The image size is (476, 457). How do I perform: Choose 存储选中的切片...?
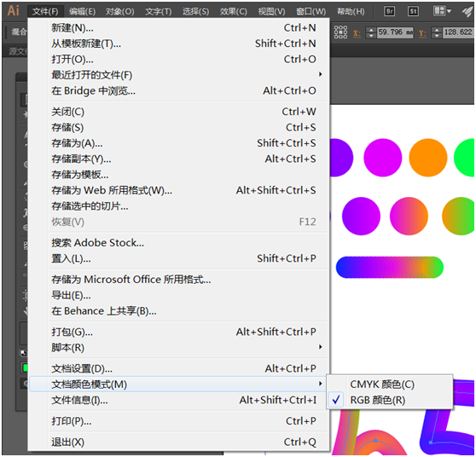tap(179, 206)
